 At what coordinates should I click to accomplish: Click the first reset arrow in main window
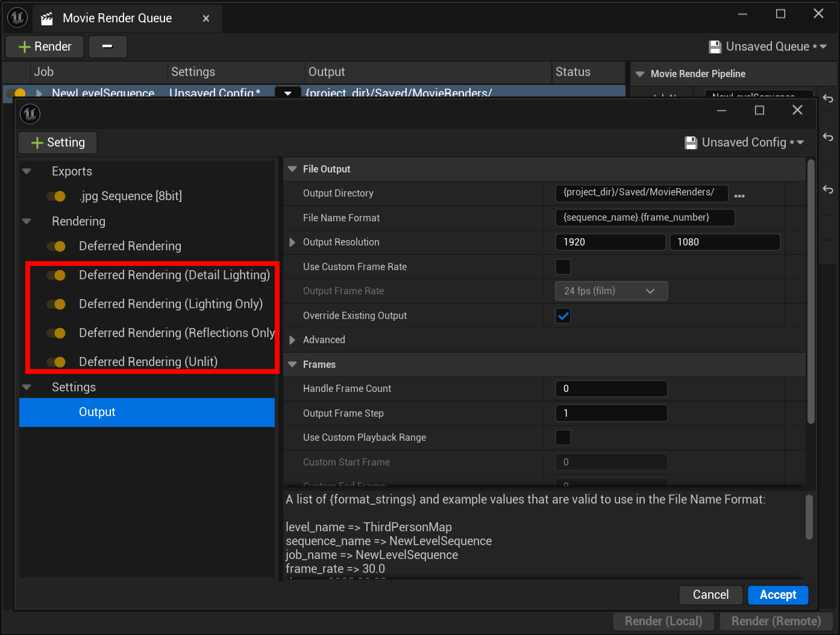point(828,98)
